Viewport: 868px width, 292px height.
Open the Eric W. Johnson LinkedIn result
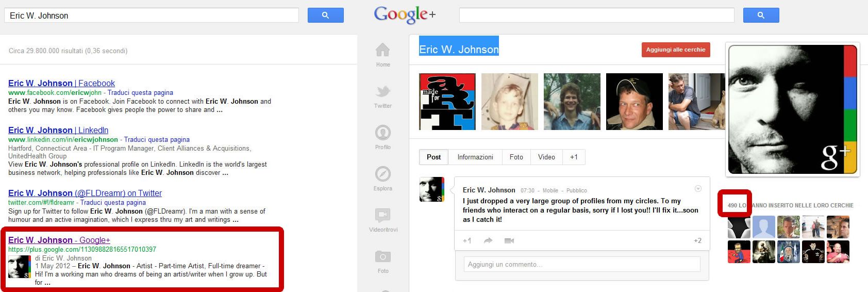point(58,130)
